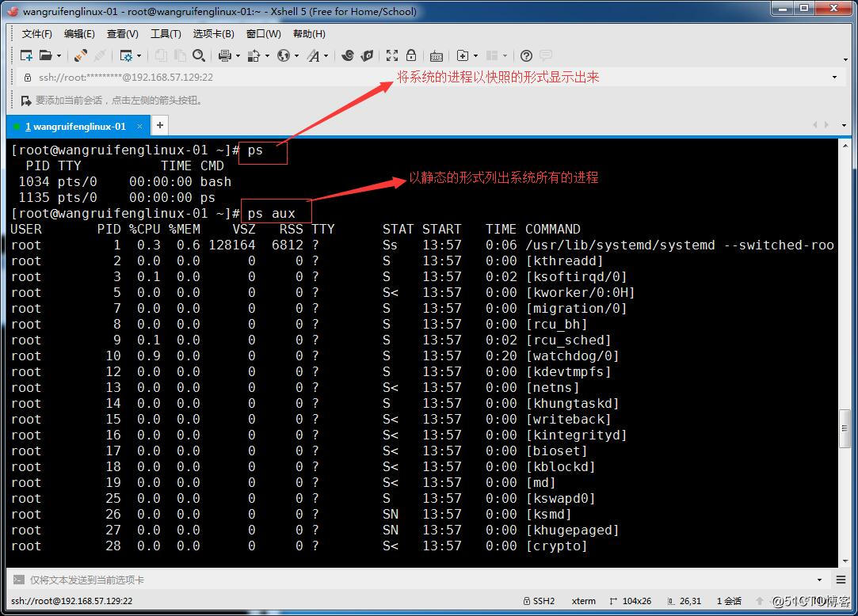Click the Find magnifier icon
This screenshot has width=858, height=616.
click(199, 55)
